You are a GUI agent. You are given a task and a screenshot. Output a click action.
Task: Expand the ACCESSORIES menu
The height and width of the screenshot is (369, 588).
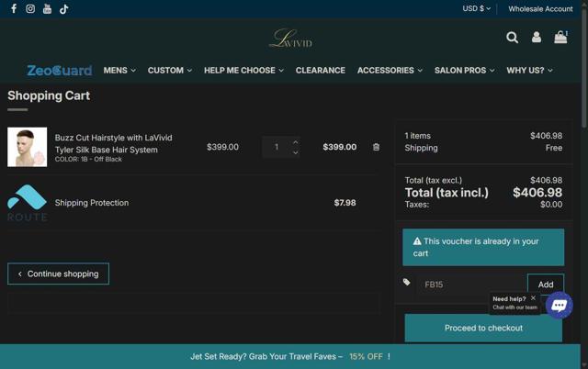[390, 71]
